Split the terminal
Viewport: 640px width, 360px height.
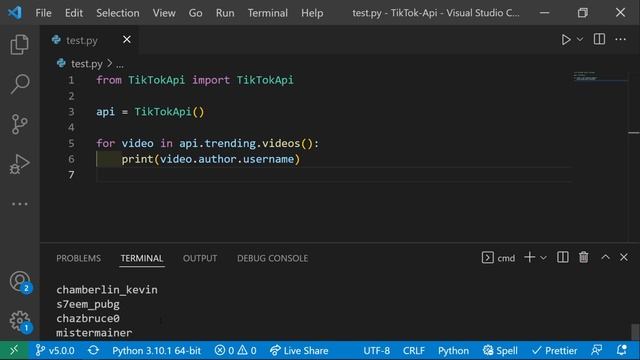562,258
